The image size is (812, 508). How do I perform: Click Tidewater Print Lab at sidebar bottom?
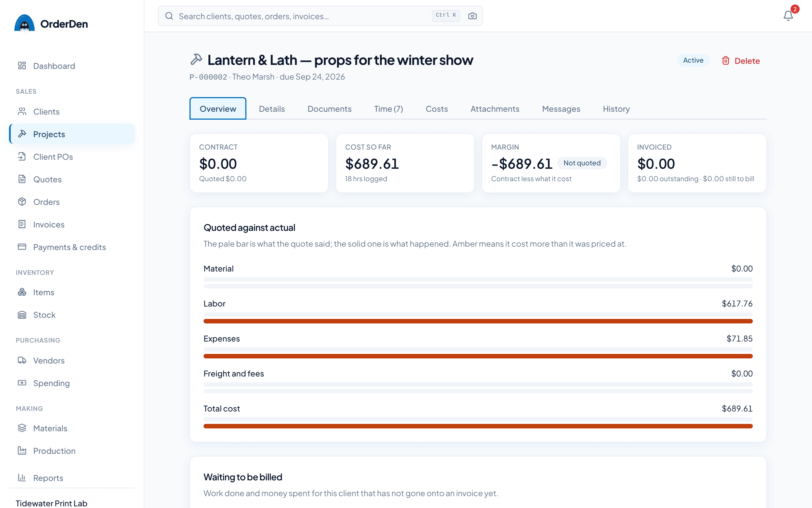point(51,503)
